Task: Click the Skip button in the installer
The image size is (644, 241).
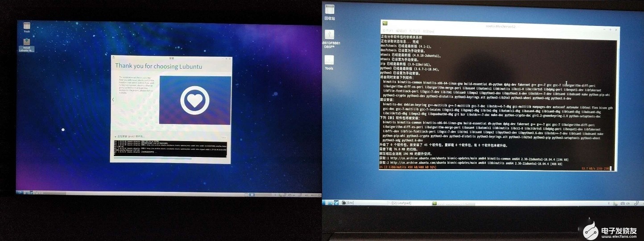Action: [223, 137]
